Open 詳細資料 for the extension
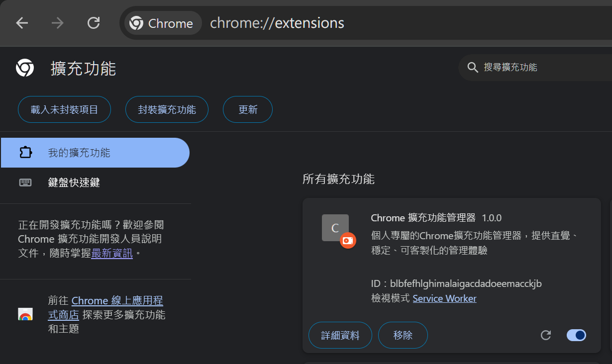This screenshot has height=364, width=612. [x=340, y=335]
